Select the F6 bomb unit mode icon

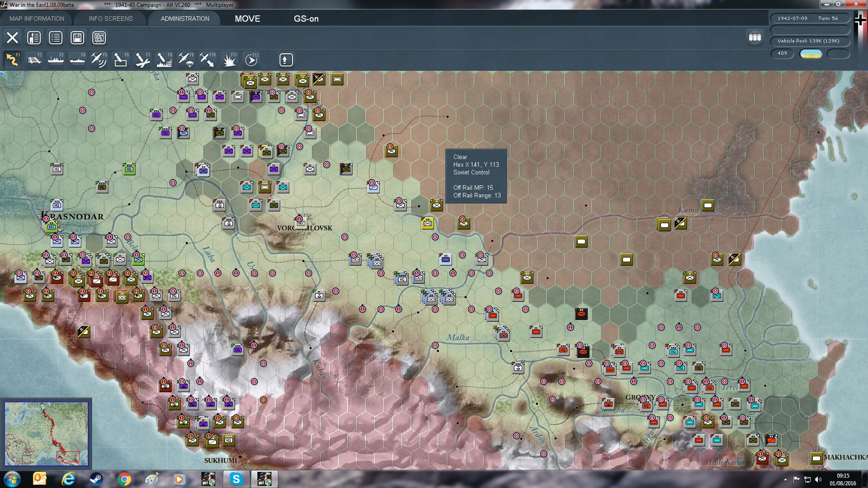[x=121, y=60]
